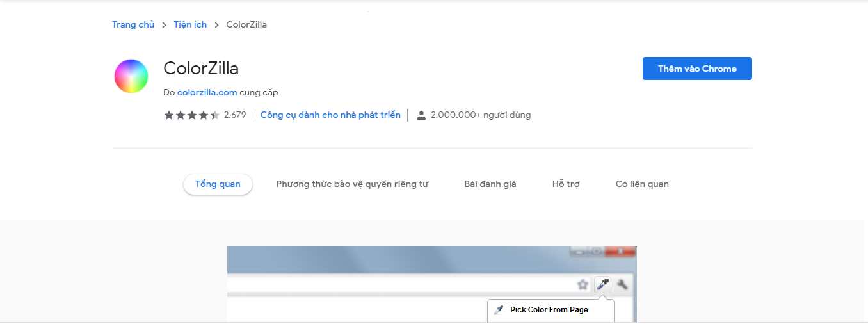Click the ColorZilla color wheel logo
Image resolution: width=868 pixels, height=324 pixels.
(131, 76)
